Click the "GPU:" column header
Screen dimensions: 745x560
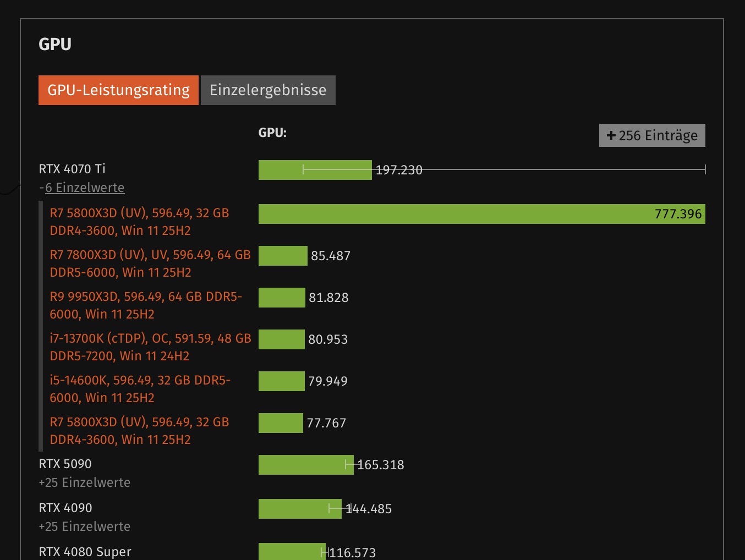[x=272, y=133]
